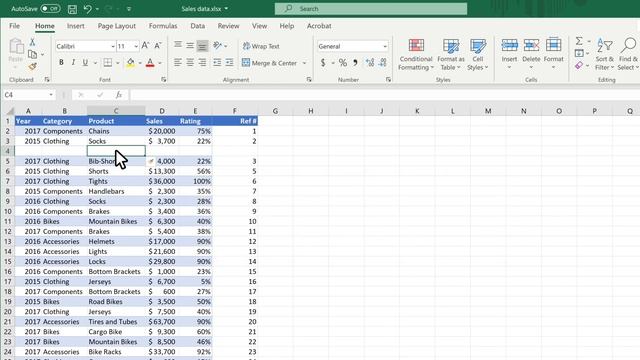The height and width of the screenshot is (360, 640).
Task: Click the Fill Color bucket swatch
Action: pos(130,62)
